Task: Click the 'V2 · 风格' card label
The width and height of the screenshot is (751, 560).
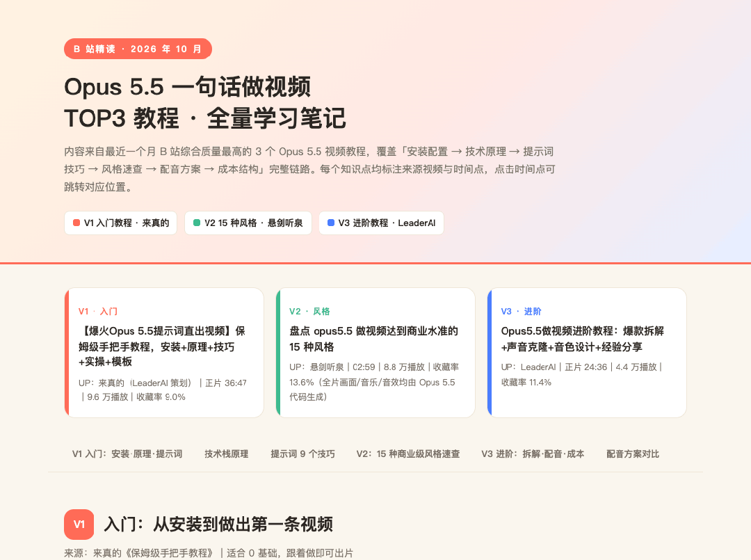Action: (x=309, y=312)
